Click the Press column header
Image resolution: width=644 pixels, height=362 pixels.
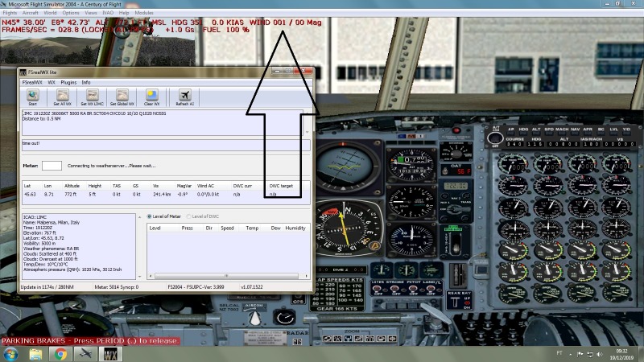point(188,228)
